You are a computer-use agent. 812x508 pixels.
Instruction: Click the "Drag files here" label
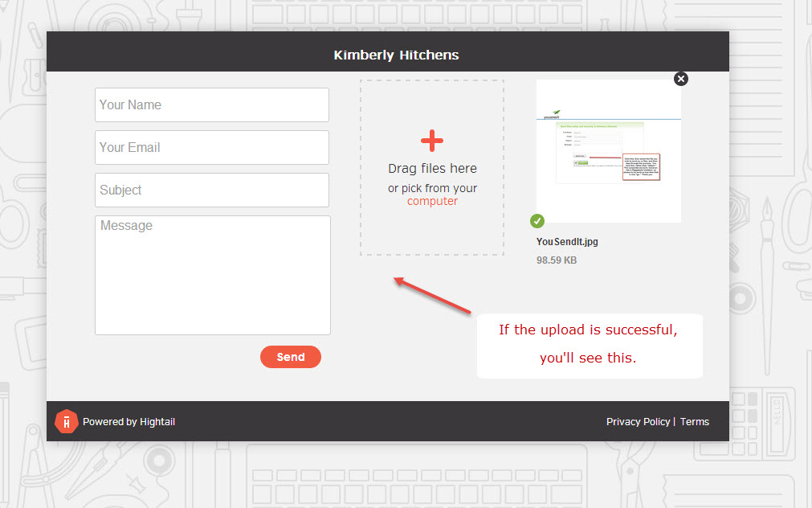(x=432, y=169)
